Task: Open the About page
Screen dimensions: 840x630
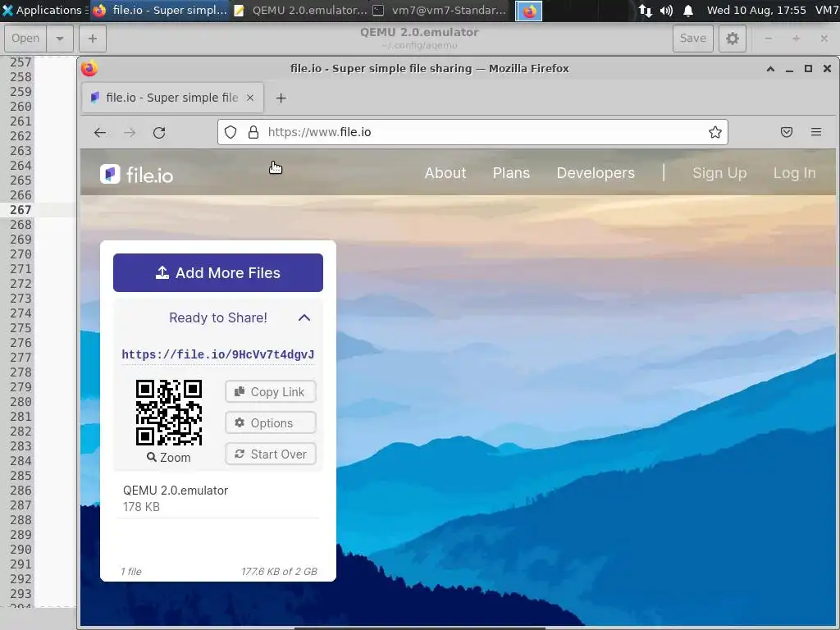Action: pyautogui.click(x=445, y=173)
